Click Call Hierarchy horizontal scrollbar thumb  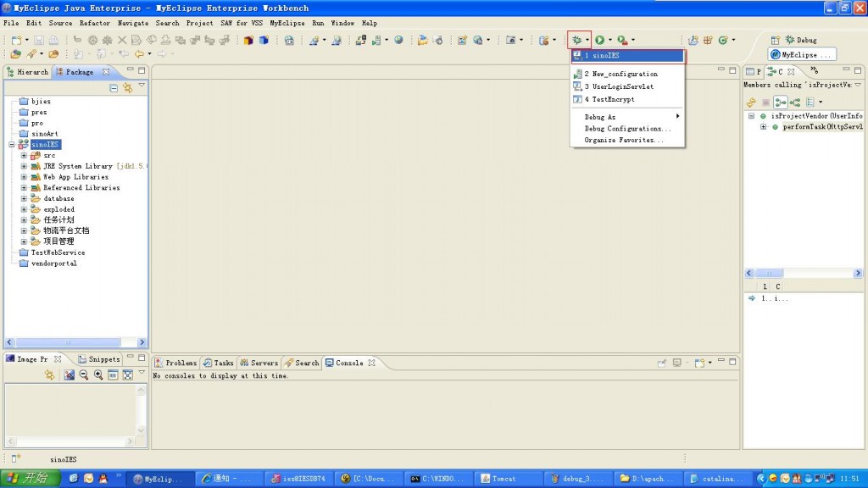(769, 273)
